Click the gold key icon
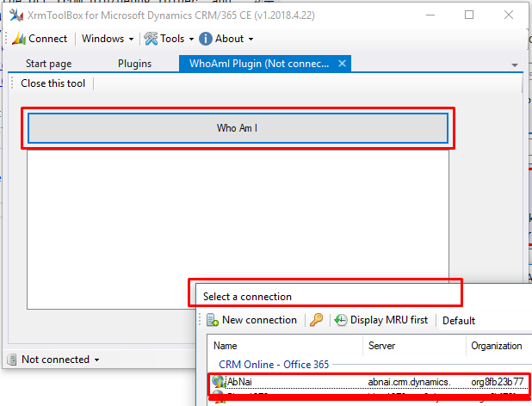Screen dimensions: 532x406 (x=316, y=320)
